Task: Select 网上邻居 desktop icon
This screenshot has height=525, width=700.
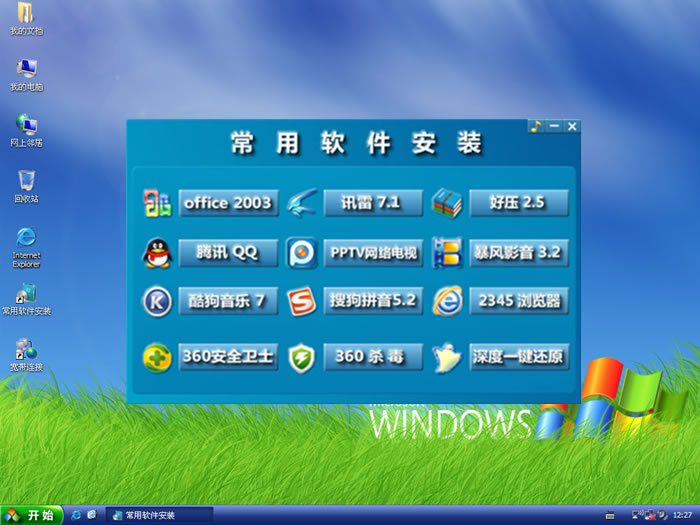Action: coord(26,131)
